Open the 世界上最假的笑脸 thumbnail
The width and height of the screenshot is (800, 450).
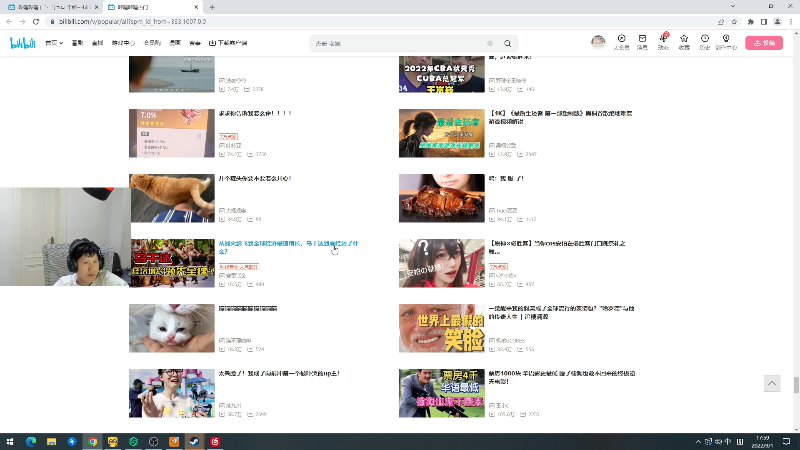click(442, 328)
